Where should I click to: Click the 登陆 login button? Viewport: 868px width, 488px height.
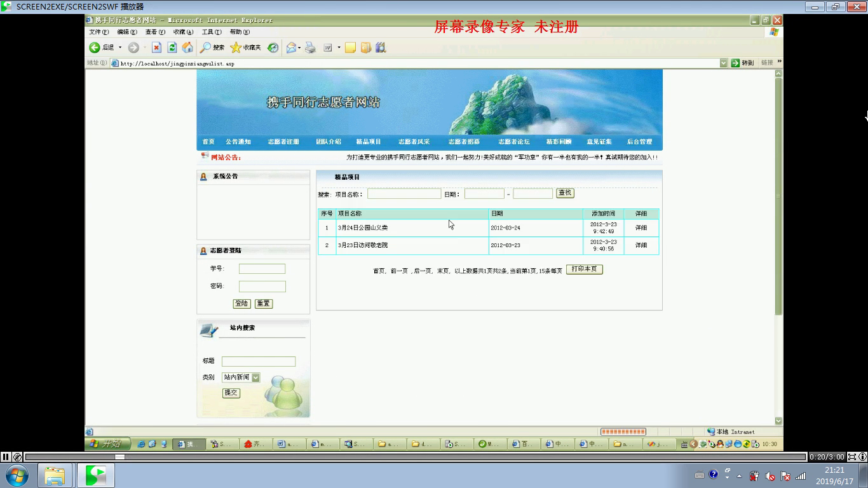pyautogui.click(x=241, y=304)
